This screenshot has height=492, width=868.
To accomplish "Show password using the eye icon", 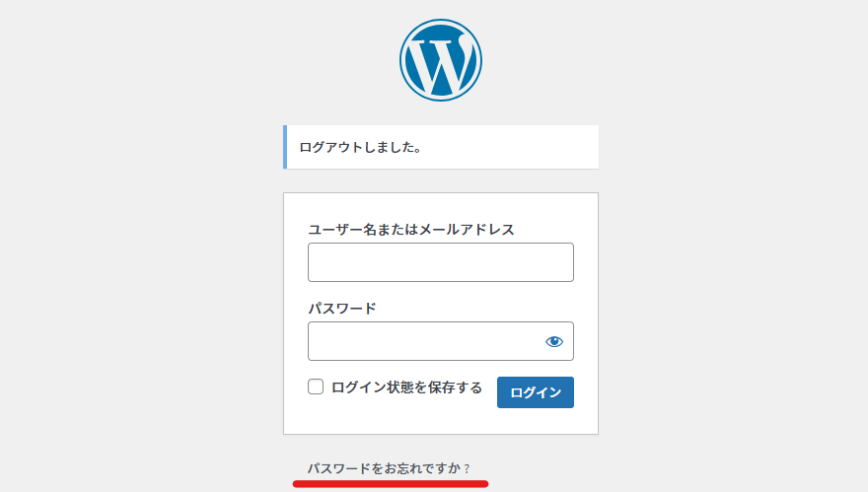I will point(554,341).
